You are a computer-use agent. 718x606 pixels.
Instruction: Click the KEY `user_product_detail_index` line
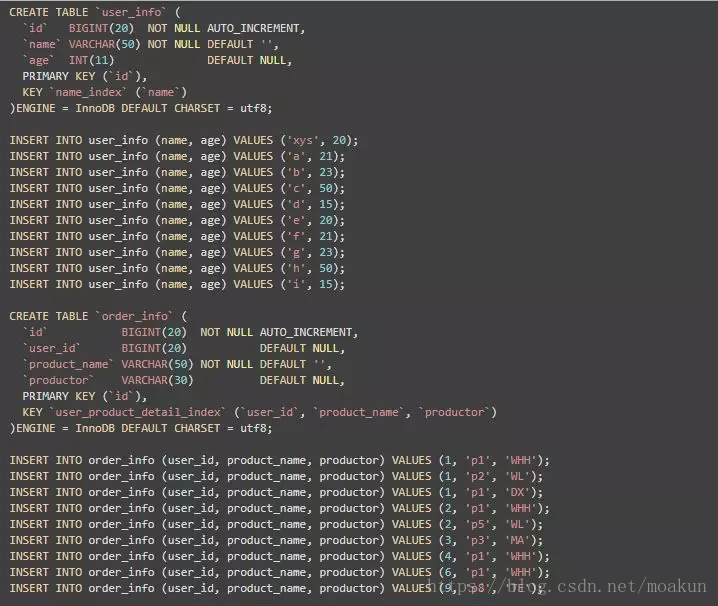[260, 413]
